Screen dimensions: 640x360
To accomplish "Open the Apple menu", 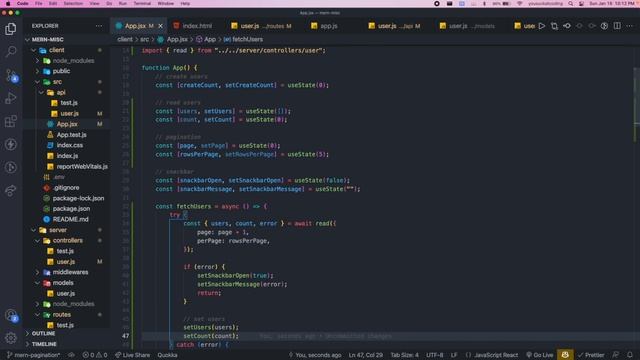I will click(8, 4).
